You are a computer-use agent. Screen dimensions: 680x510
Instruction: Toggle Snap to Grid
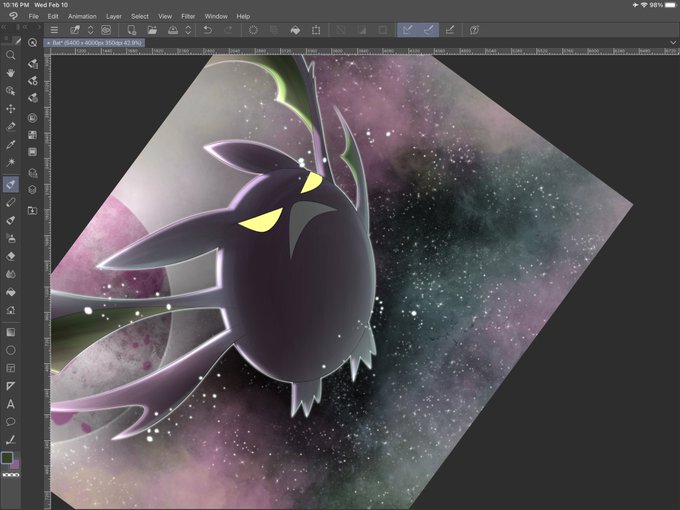(450, 30)
